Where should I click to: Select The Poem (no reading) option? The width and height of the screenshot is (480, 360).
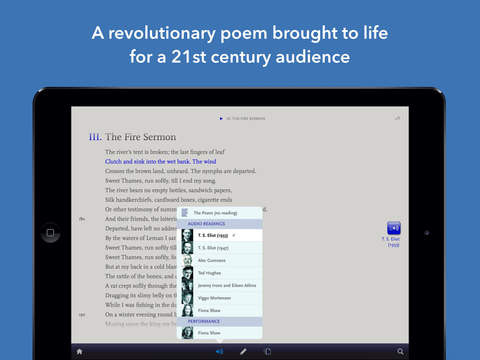[x=219, y=213]
